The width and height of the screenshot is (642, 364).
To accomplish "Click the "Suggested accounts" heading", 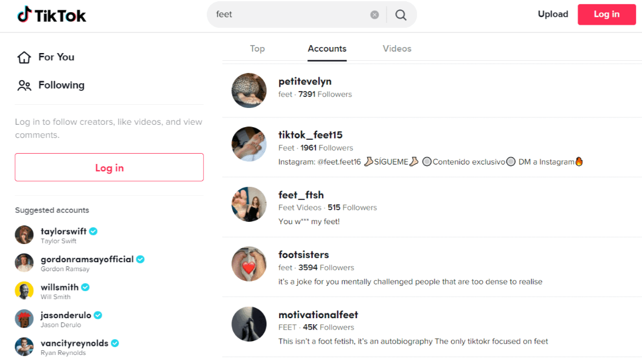I will click(52, 210).
